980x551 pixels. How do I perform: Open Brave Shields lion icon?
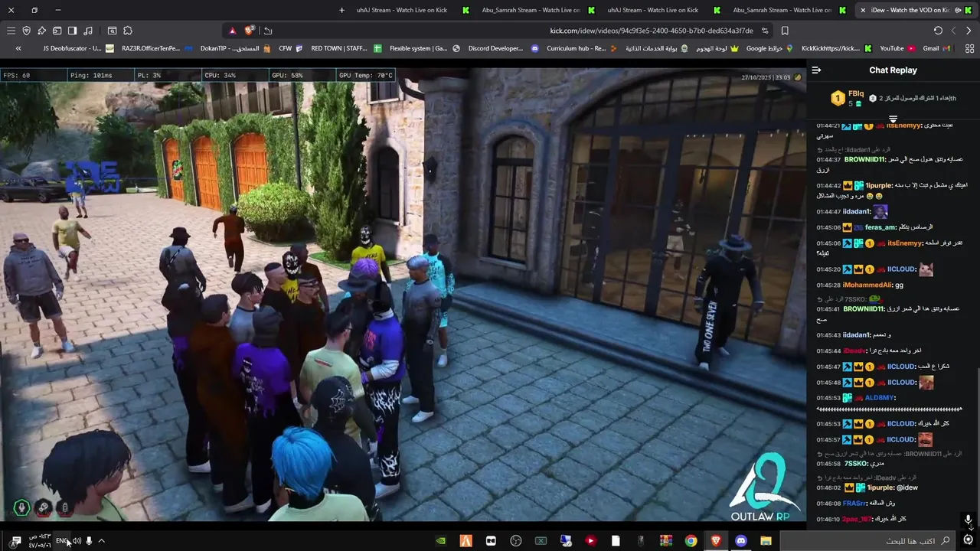tap(249, 31)
